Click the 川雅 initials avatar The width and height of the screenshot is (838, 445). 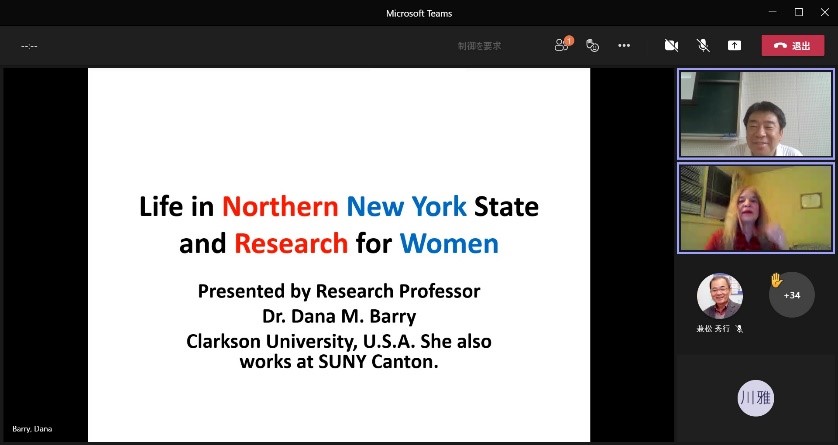point(755,397)
